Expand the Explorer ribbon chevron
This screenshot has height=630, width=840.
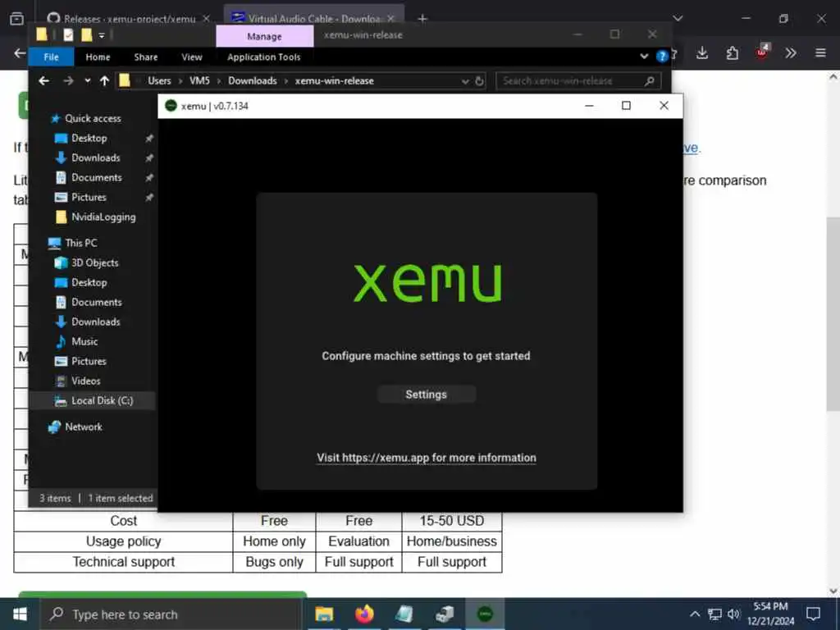pyautogui.click(x=644, y=56)
